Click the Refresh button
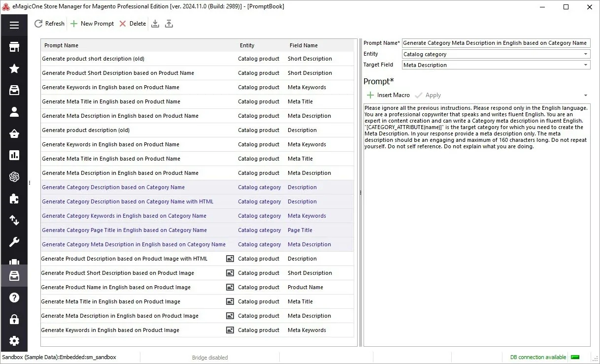Viewport: 600px width, 364px height. [49, 24]
